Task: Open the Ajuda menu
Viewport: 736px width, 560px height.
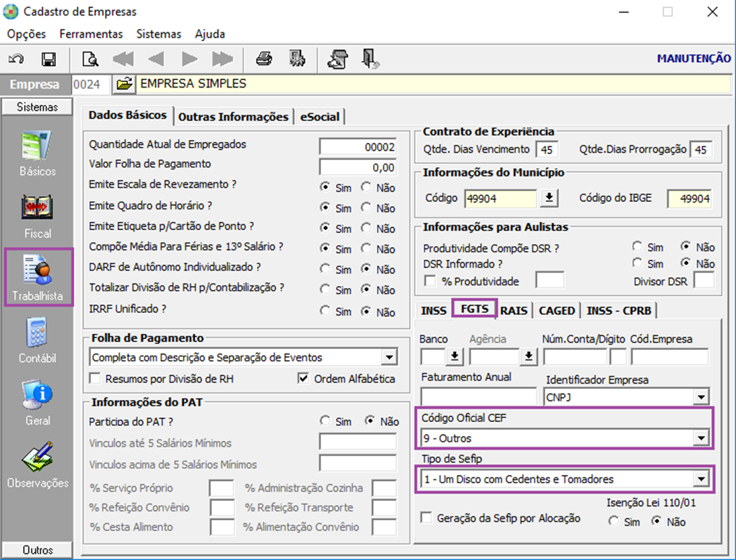Action: 210,34
